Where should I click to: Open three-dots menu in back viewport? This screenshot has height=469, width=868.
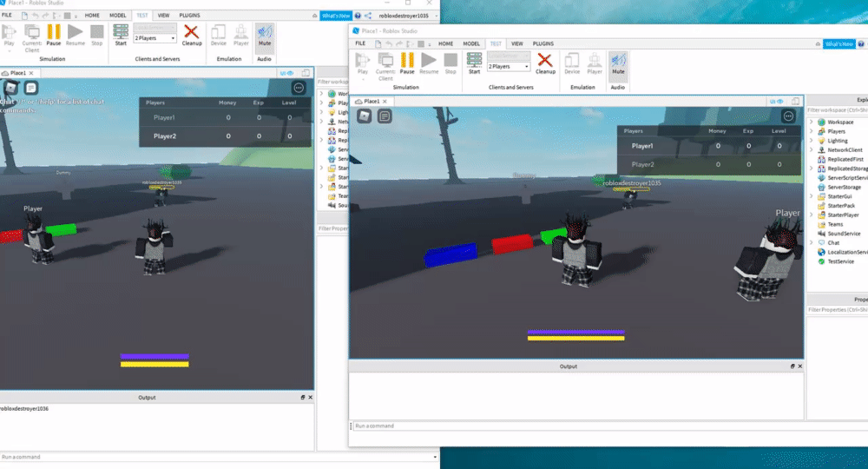299,88
